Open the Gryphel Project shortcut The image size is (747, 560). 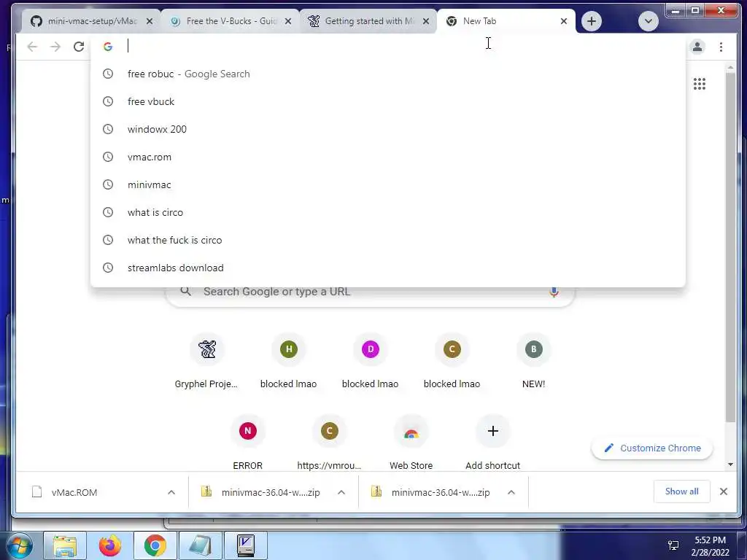pyautogui.click(x=206, y=362)
